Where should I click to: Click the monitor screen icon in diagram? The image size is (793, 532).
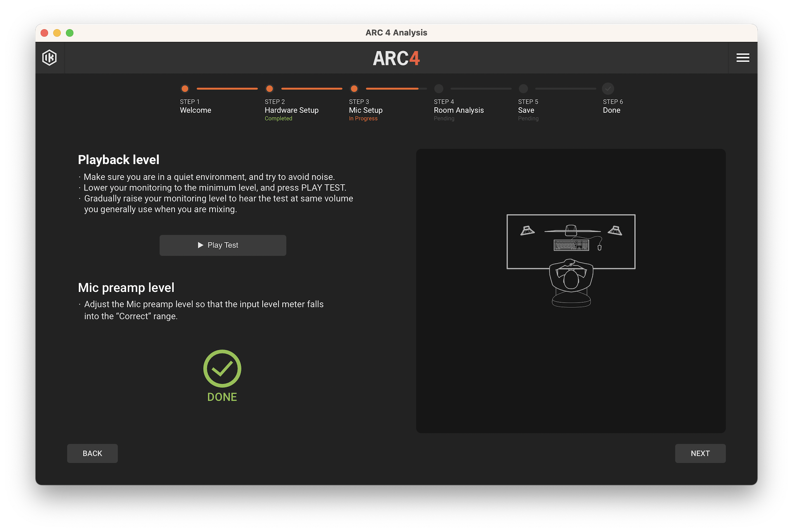(571, 230)
